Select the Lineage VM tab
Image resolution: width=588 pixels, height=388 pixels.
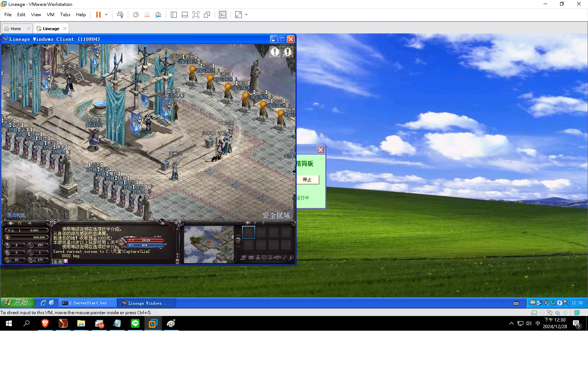51,29
